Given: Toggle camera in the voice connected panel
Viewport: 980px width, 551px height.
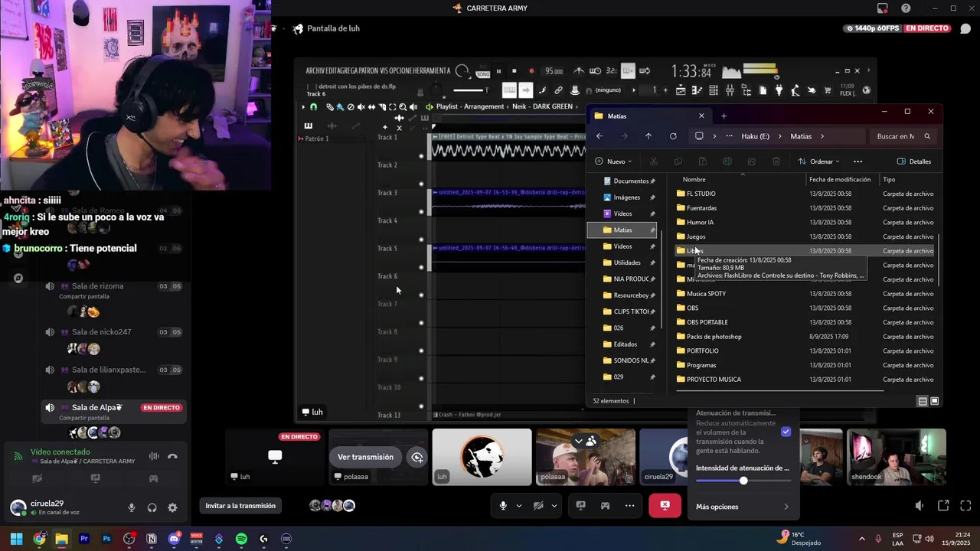Looking at the screenshot, I should pos(37,478).
